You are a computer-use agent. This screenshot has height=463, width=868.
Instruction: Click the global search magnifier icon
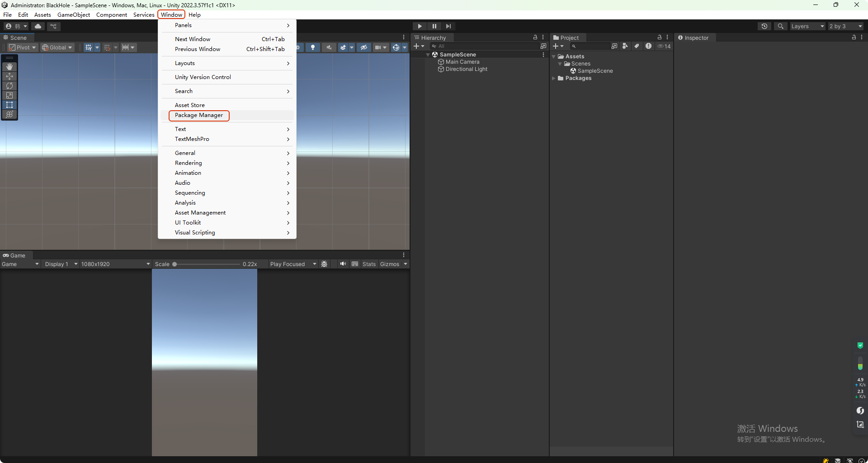781,26
